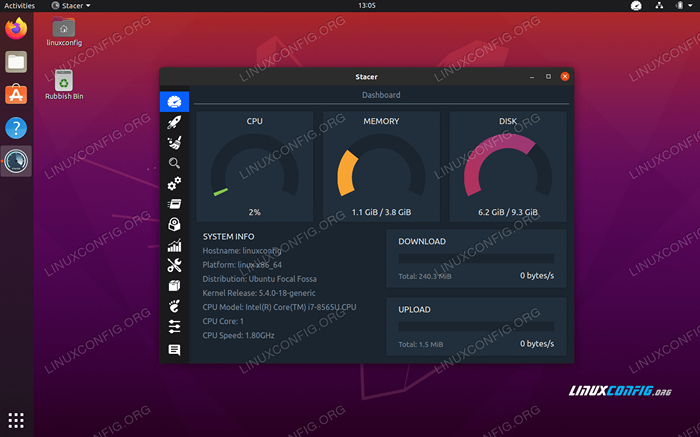Select the linuxconfig home folder desktop icon
700x437 pixels.
[64, 31]
